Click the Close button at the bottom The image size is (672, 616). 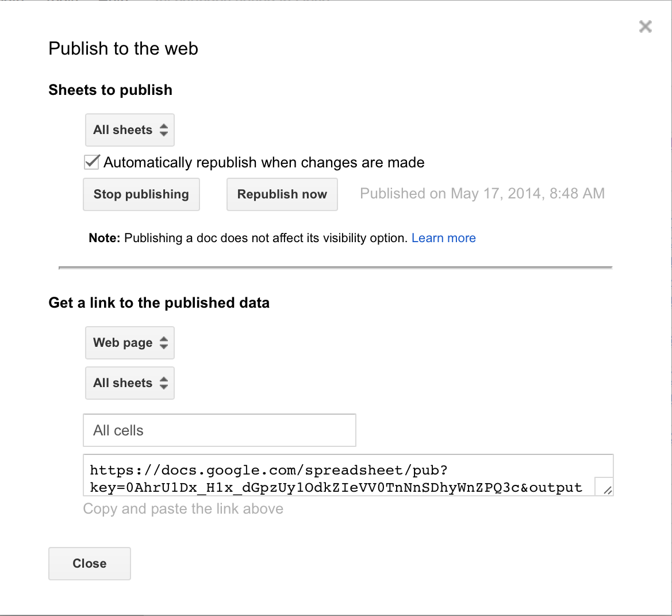[90, 564]
